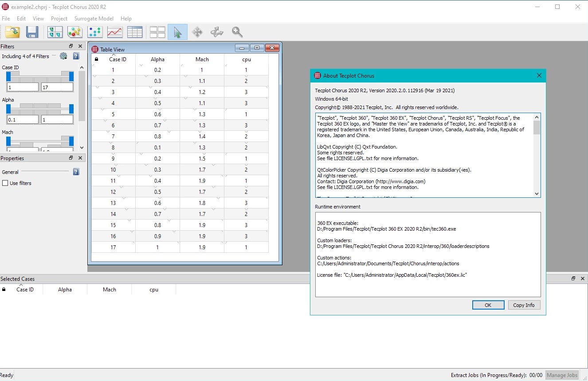Undock the Selected Cases panel
The height and width of the screenshot is (381, 588).
(x=573, y=279)
